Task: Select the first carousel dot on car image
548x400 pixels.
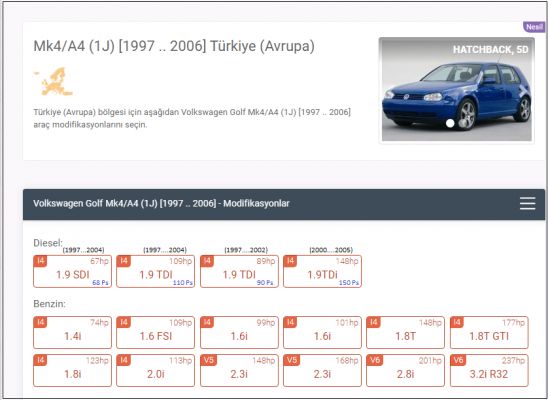Action: coord(450,123)
